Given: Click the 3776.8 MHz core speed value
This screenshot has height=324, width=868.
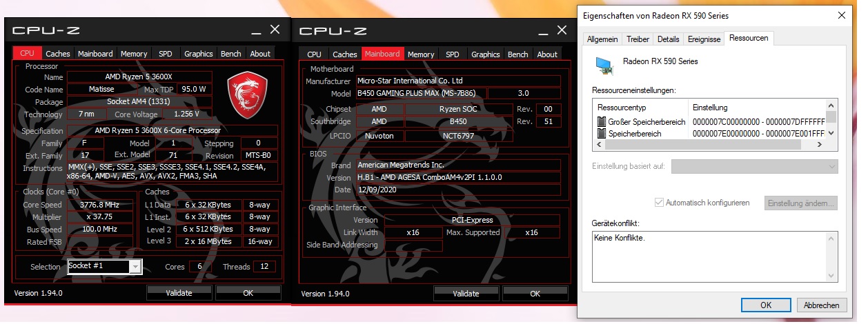Looking at the screenshot, I should tap(101, 205).
